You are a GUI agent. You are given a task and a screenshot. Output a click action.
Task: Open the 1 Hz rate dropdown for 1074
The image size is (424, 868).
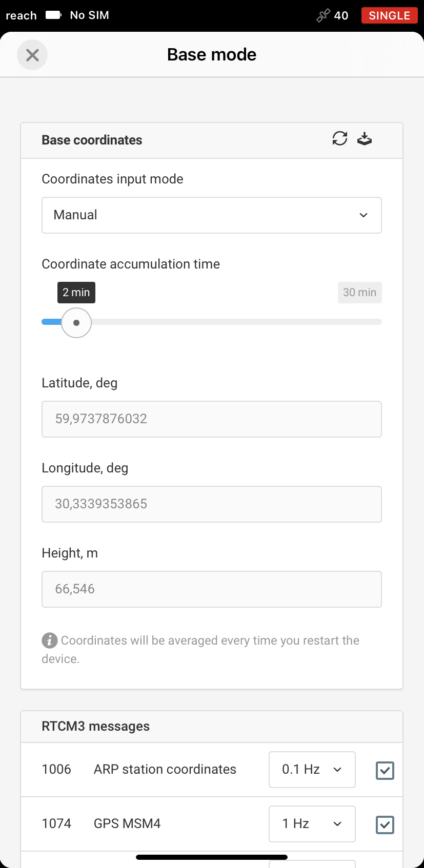(312, 824)
